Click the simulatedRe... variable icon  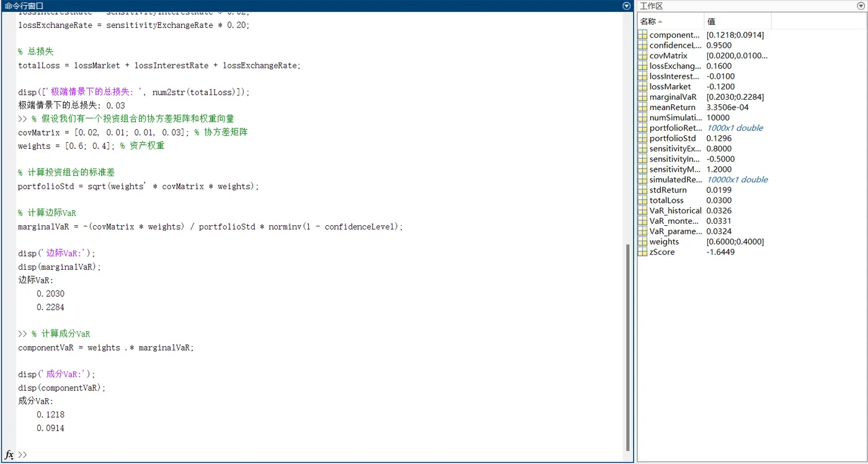[x=643, y=180]
